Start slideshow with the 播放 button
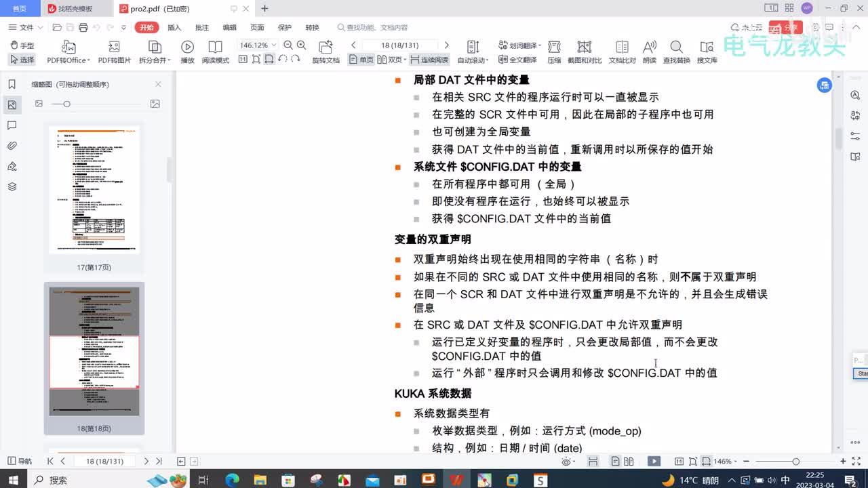The height and width of the screenshot is (488, 868). (x=187, y=52)
